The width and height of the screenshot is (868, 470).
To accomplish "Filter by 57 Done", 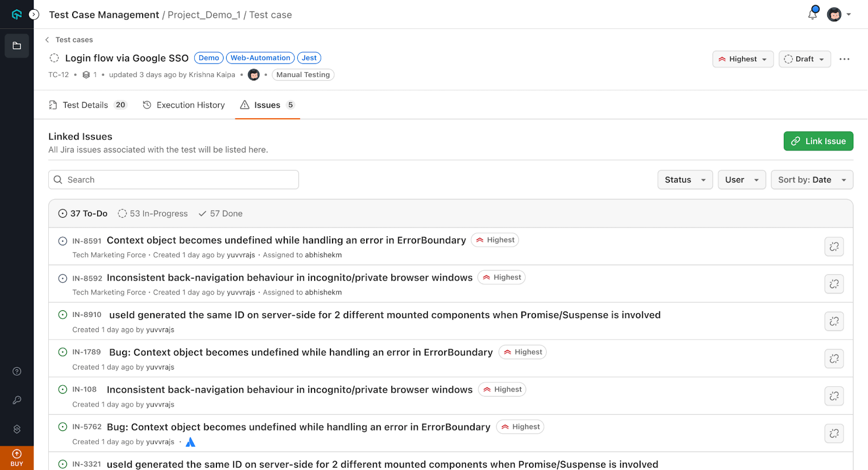I will tap(220, 214).
